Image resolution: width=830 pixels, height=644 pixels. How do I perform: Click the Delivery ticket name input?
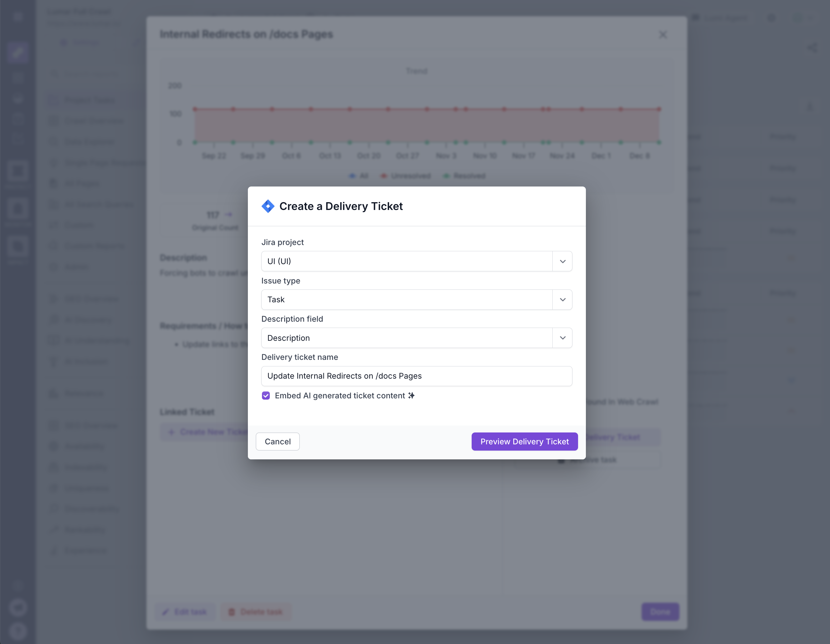tap(416, 376)
